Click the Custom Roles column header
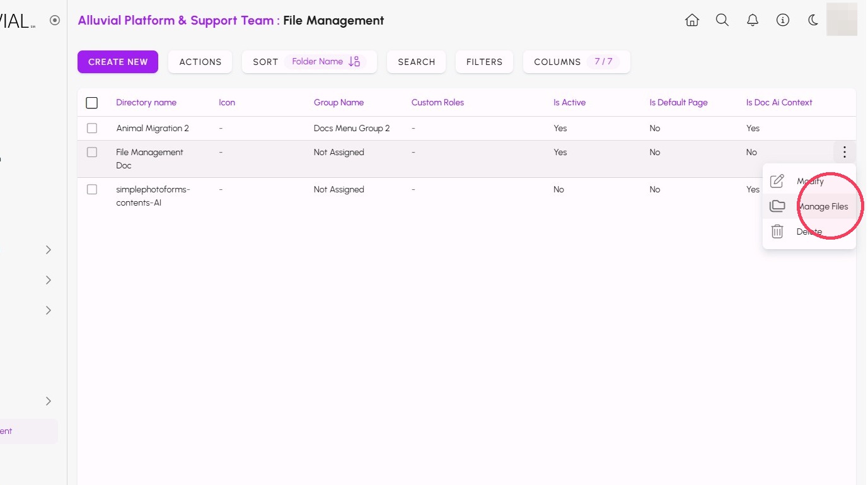This screenshot has height=485, width=868. 437,102
